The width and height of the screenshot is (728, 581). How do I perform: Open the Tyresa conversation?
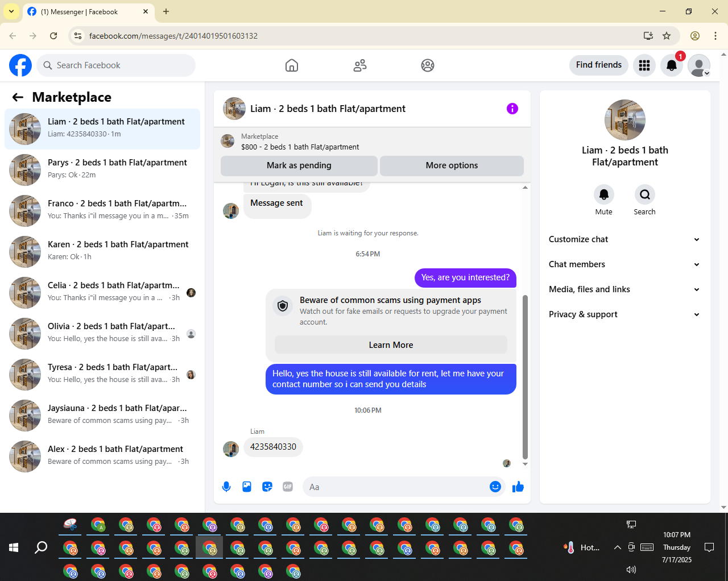click(x=102, y=375)
